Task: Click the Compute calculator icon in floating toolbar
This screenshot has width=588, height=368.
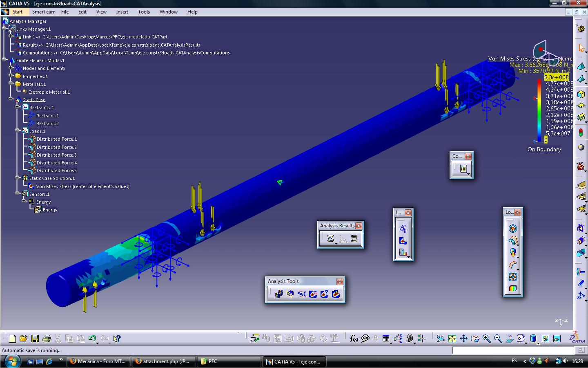Action: click(463, 168)
